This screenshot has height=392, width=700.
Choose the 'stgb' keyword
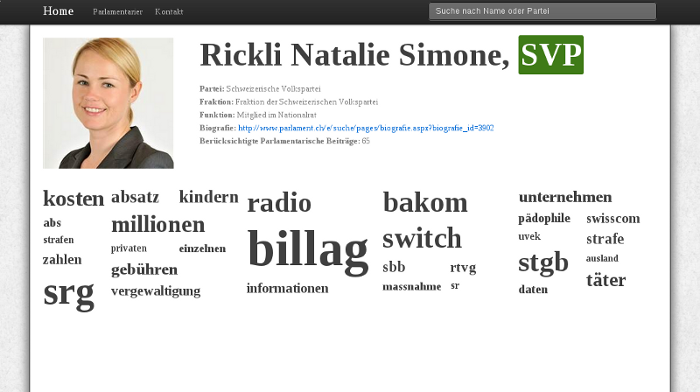(543, 263)
